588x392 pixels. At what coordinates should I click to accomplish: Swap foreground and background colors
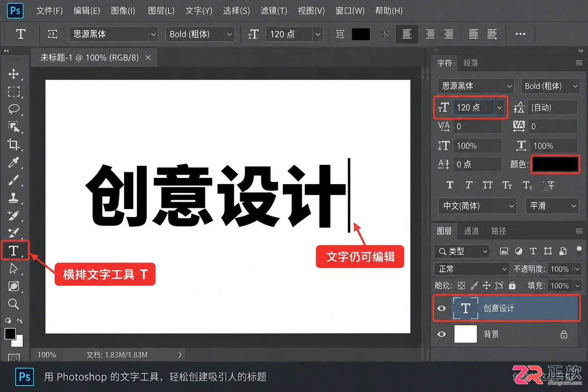[20, 321]
